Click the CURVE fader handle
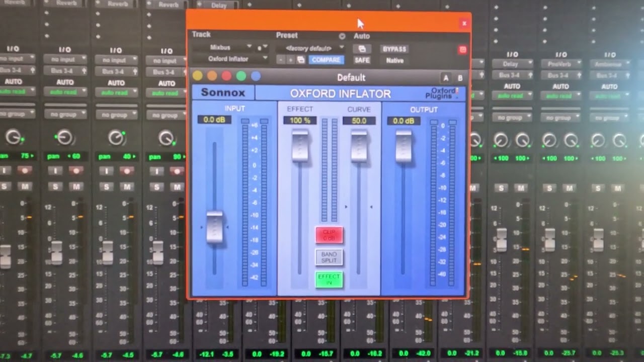 point(359,146)
